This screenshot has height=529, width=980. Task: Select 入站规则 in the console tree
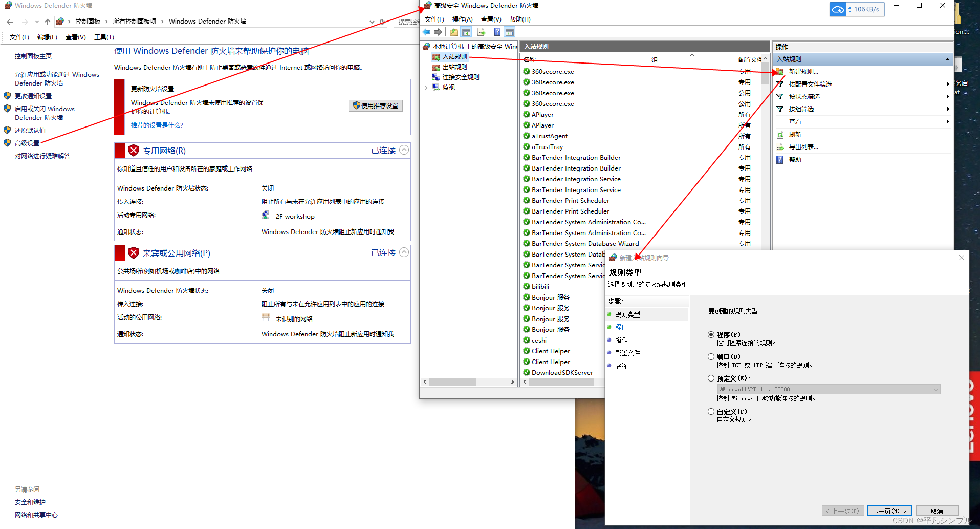(455, 57)
